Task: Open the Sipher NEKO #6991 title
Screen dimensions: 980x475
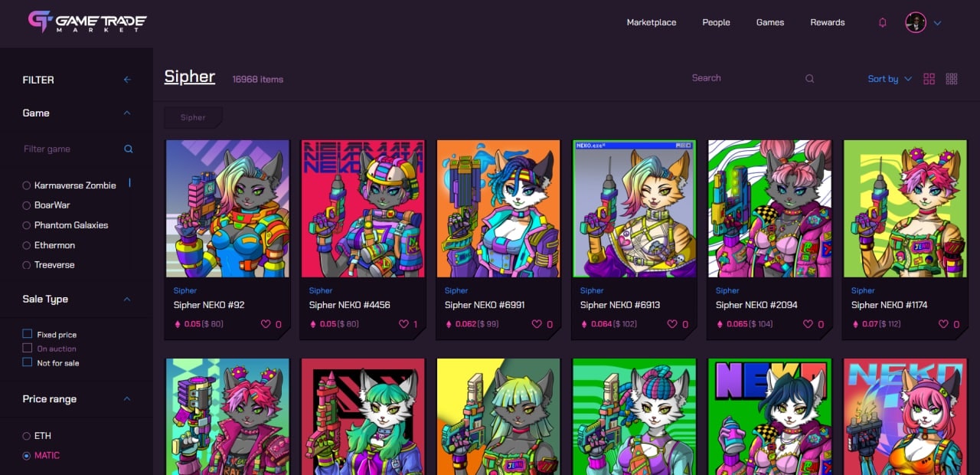Action: tap(485, 305)
